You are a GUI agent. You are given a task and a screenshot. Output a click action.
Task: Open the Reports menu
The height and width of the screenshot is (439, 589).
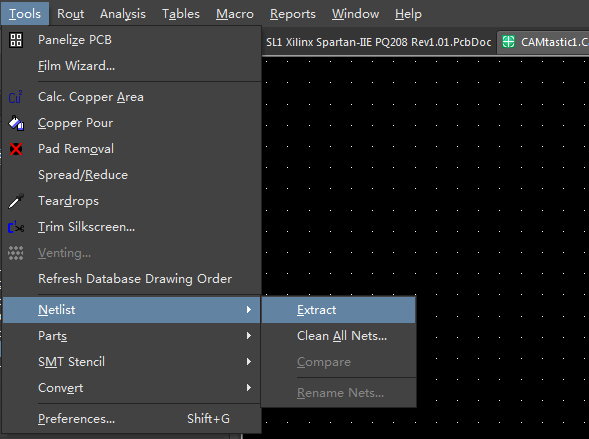tap(293, 14)
